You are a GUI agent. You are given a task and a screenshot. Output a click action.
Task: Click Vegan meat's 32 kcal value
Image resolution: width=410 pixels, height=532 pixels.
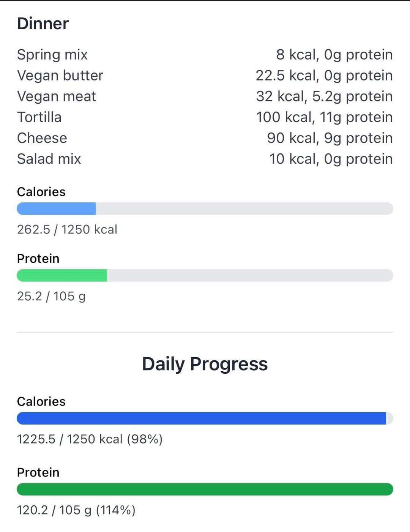tap(282, 96)
